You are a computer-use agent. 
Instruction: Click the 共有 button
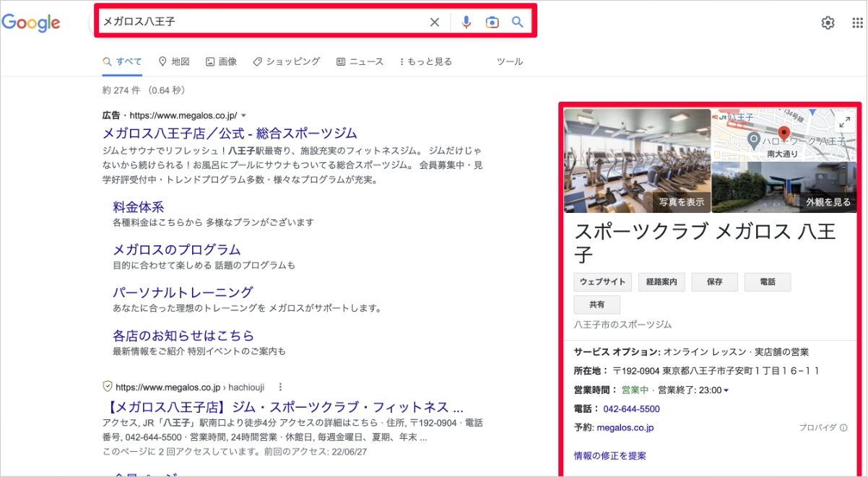coord(597,305)
